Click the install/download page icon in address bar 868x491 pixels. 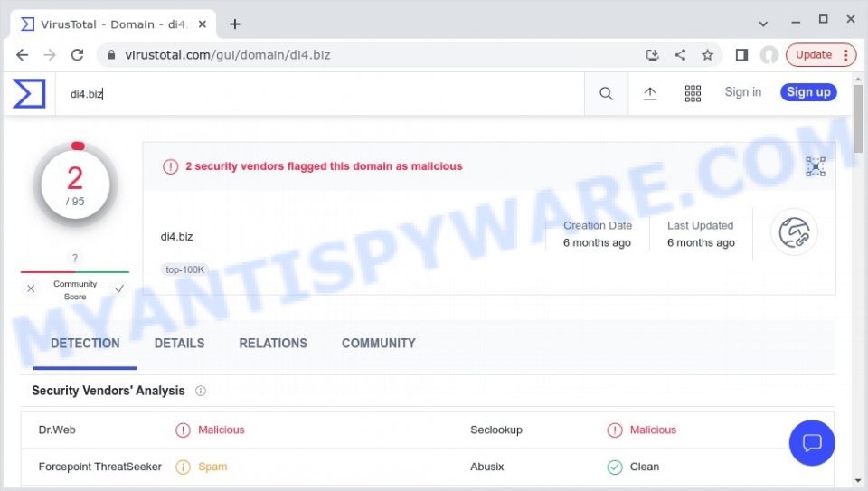pos(653,55)
